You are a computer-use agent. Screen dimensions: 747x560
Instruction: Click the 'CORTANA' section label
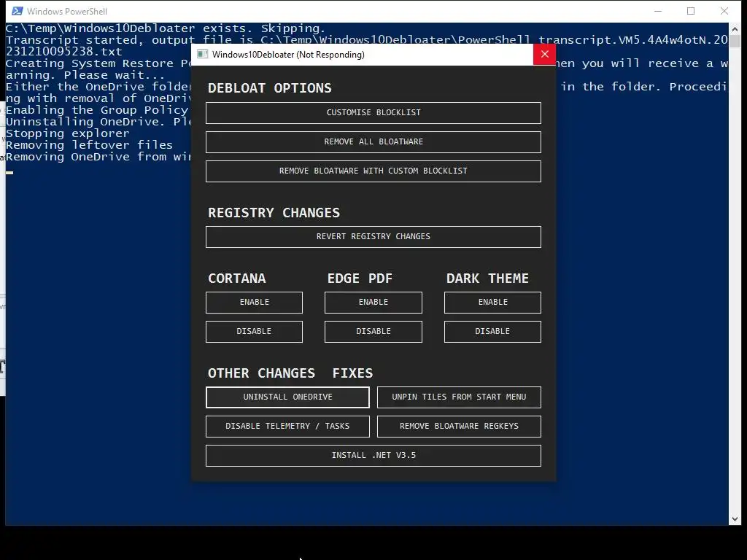tap(237, 278)
